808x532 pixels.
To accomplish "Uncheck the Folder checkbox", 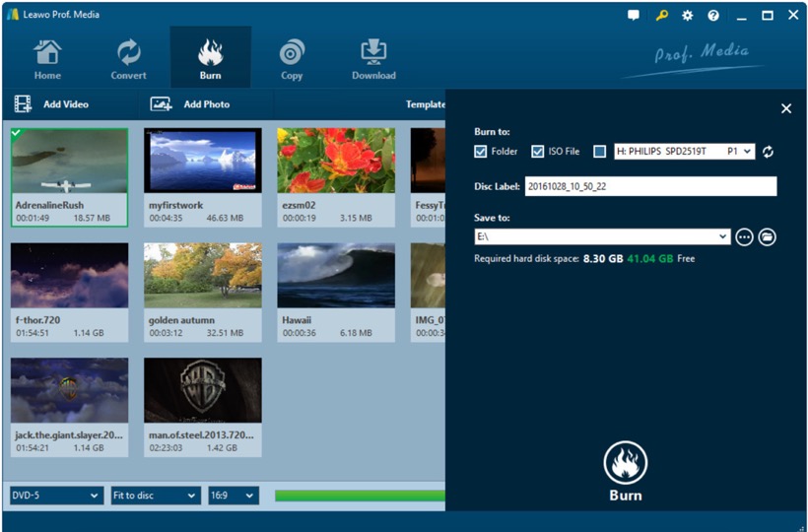I will click(x=481, y=152).
